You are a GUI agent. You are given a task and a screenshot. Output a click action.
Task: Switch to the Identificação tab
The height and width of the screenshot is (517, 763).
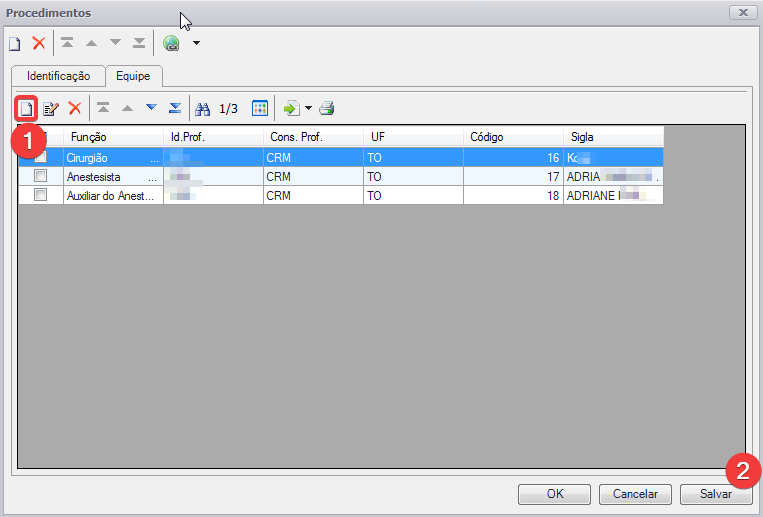58,76
